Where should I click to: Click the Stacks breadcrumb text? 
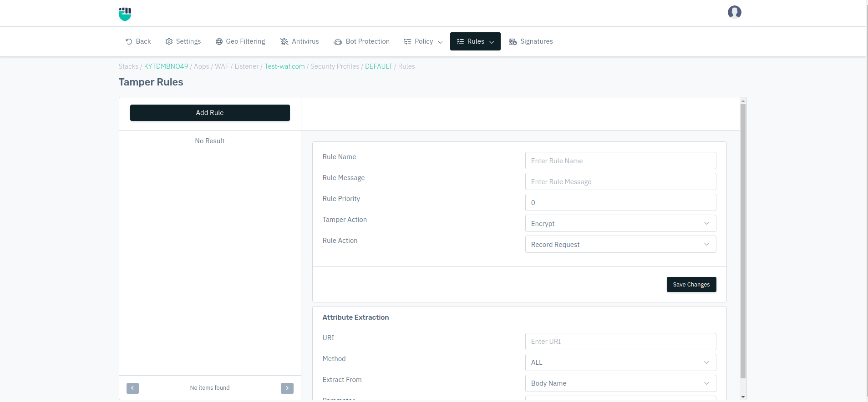tap(128, 66)
